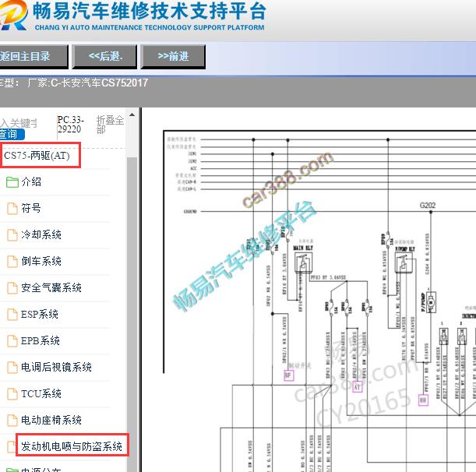476x472 pixels.
Task: Open the 倒车系统 diagram
Action: point(41,261)
